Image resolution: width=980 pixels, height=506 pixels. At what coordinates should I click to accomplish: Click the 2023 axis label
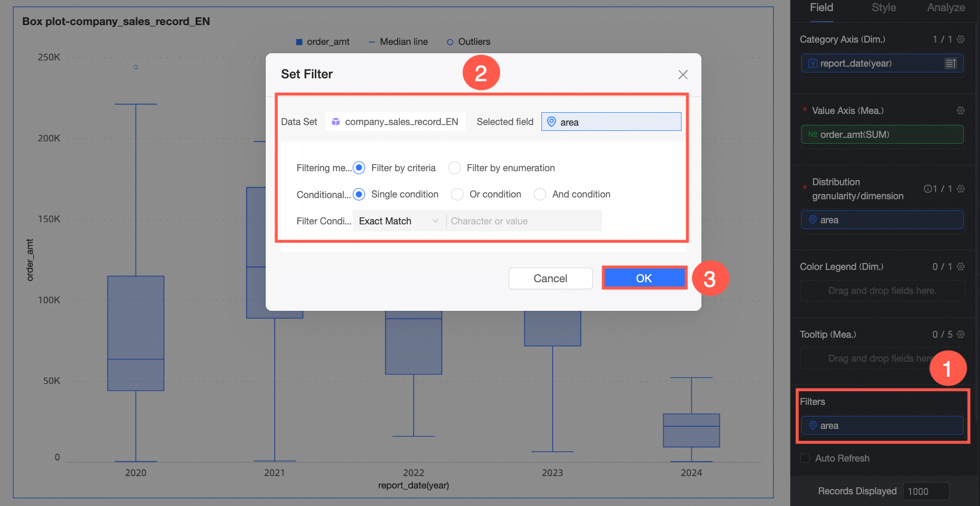[552, 473]
